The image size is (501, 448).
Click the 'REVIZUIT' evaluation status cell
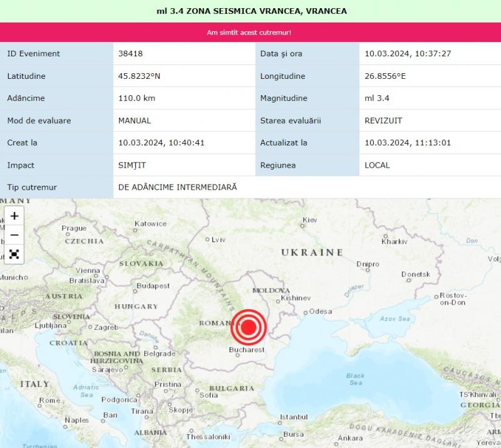pyautogui.click(x=383, y=121)
